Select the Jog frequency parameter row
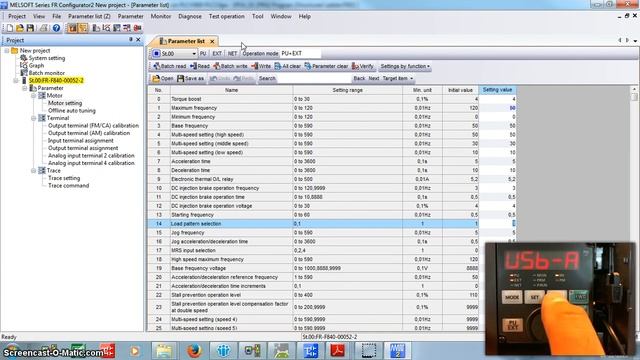 [332, 233]
